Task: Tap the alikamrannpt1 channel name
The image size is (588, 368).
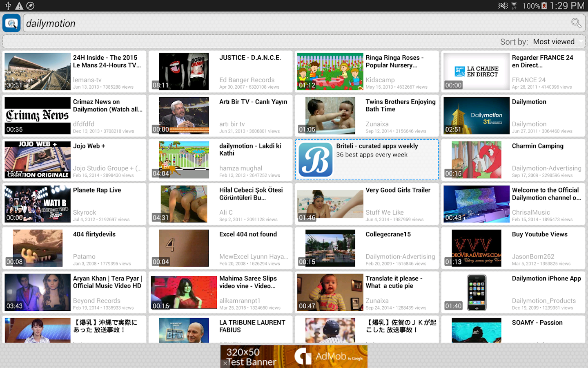Action: click(x=240, y=301)
